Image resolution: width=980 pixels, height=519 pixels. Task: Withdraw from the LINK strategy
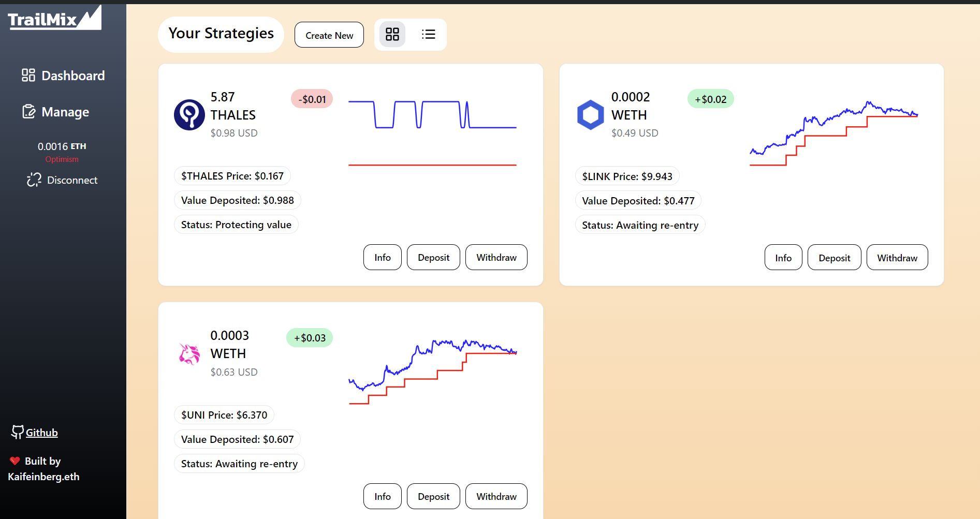point(897,258)
